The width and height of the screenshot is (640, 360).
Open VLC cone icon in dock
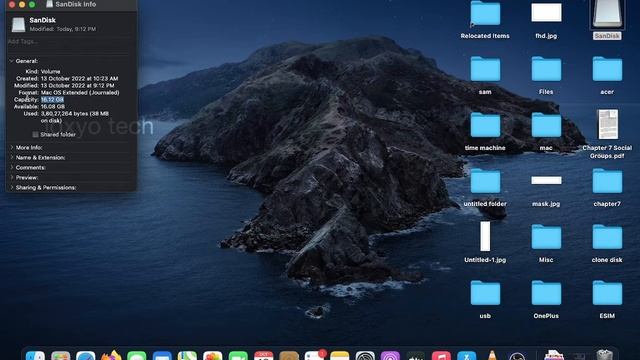(492, 355)
